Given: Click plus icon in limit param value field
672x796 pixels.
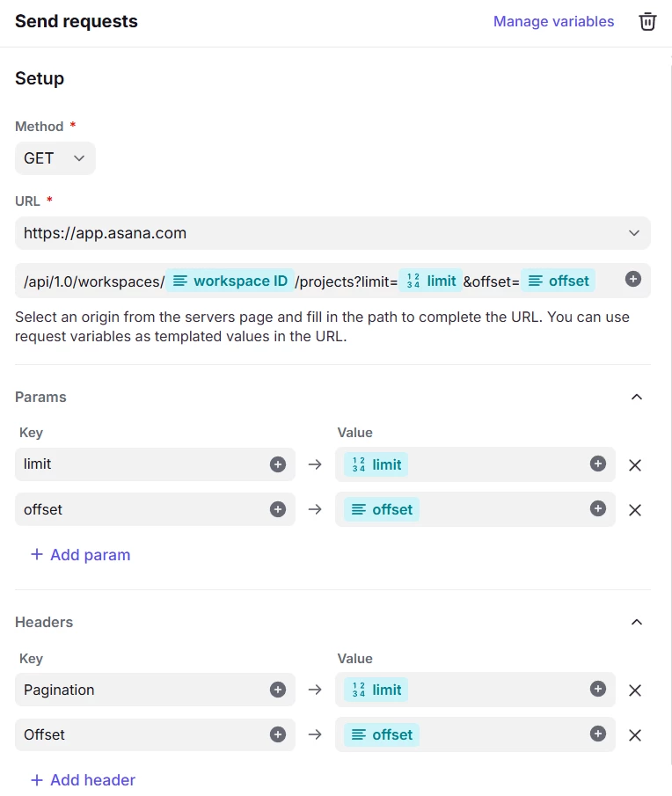Looking at the screenshot, I should [598, 464].
